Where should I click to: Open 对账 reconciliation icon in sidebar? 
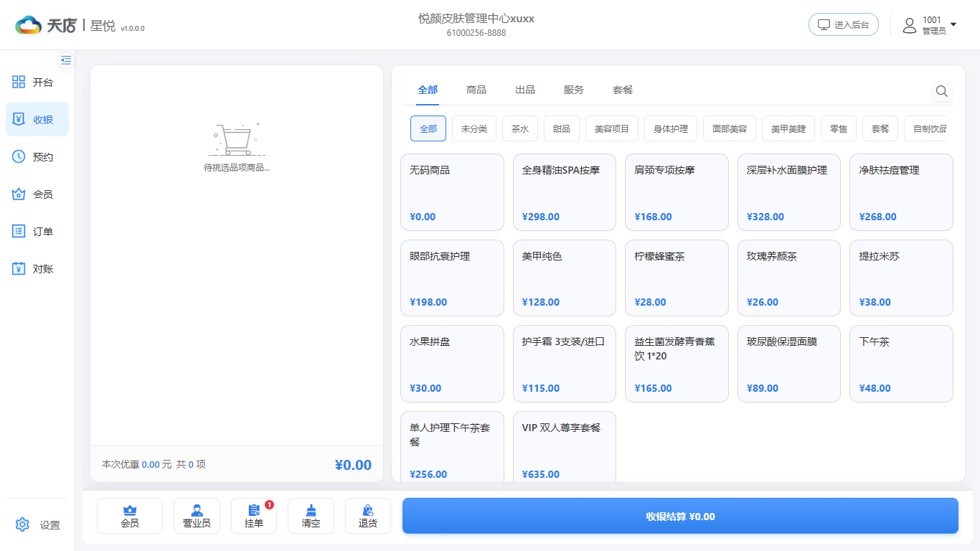click(19, 268)
